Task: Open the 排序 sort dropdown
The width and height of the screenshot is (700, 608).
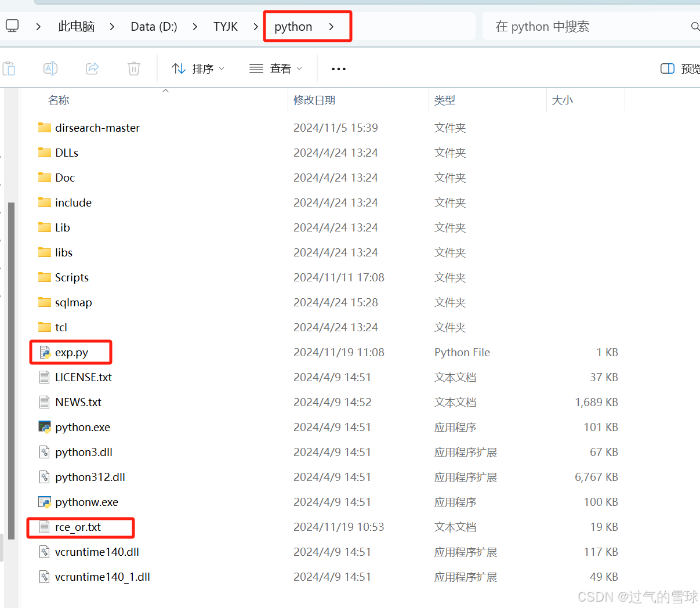Action: click(x=198, y=68)
